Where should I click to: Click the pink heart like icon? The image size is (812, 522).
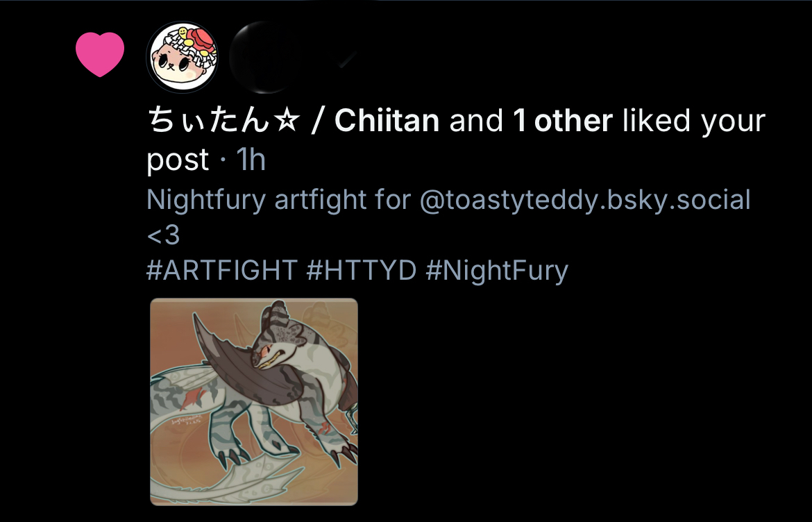[x=100, y=54]
